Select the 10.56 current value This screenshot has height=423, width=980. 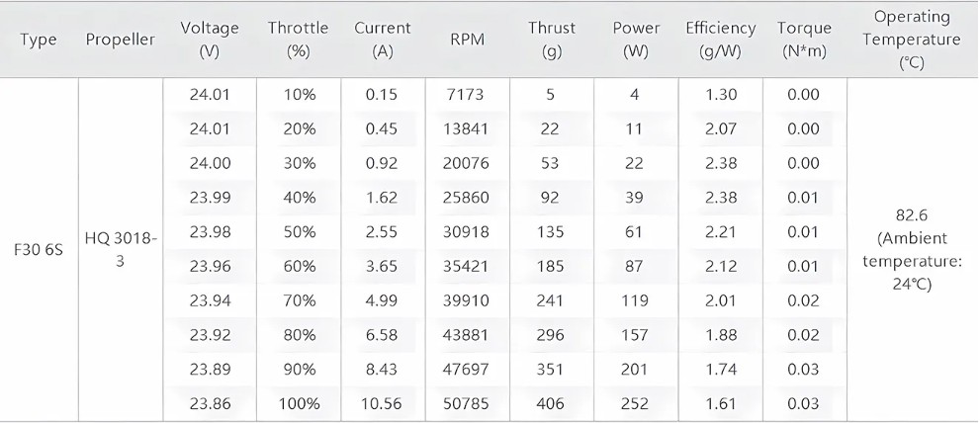tap(383, 403)
